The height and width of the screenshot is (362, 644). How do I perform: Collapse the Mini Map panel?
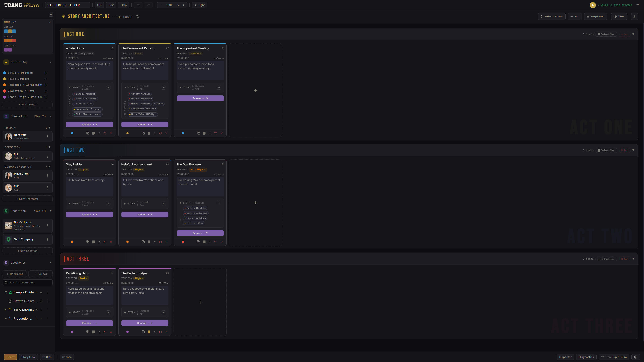click(50, 22)
